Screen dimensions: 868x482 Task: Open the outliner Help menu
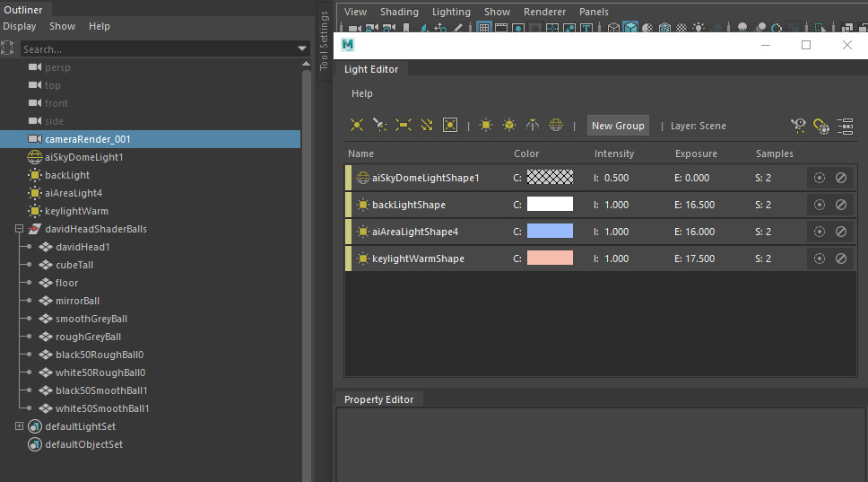point(100,26)
